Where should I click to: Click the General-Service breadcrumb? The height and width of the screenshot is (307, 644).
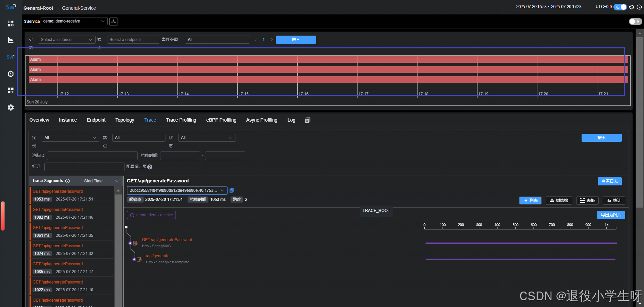click(x=79, y=8)
